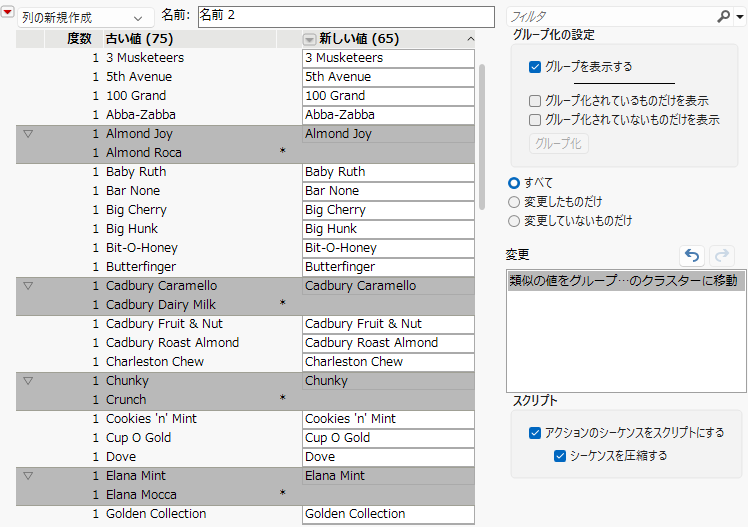
Task: Click the グループ化 button
Action: (559, 144)
